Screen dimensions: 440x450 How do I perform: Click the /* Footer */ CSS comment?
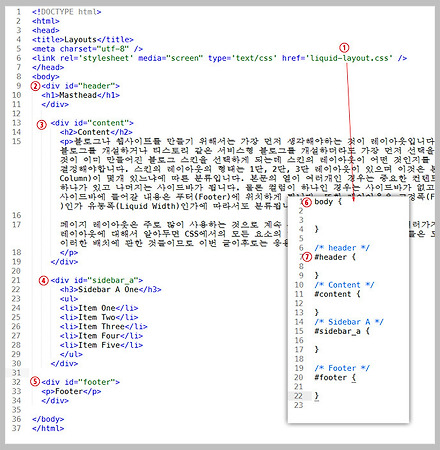click(x=342, y=368)
